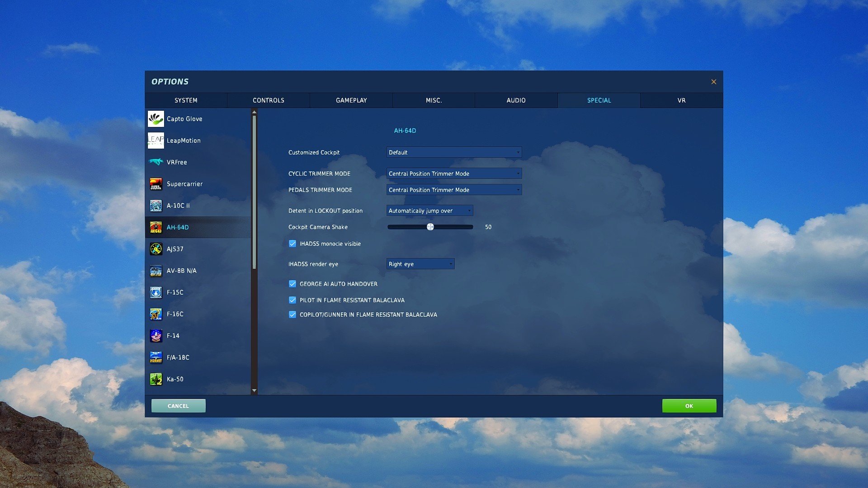Select Ka-50 label in module list
The image size is (868, 488).
point(175,379)
